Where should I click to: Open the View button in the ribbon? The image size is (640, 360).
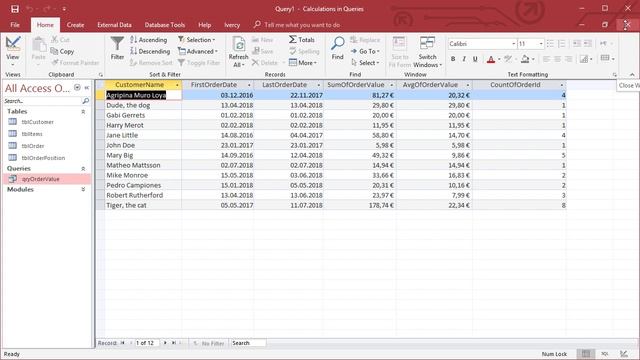tap(12, 52)
